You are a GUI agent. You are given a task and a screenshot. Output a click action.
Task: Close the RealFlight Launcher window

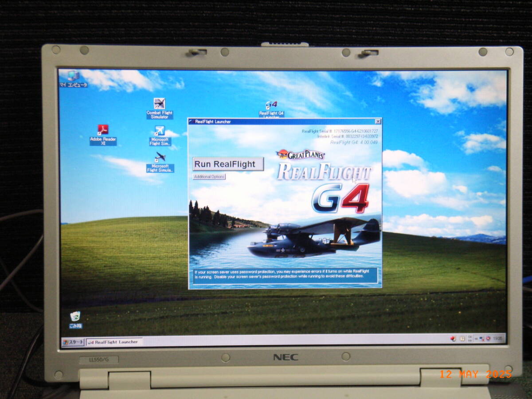[378, 121]
